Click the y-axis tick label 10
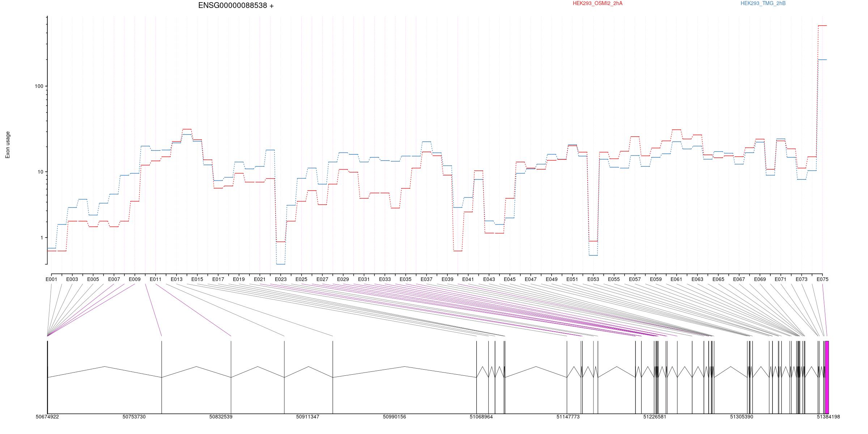This screenshot has height=434, width=868. (x=40, y=172)
